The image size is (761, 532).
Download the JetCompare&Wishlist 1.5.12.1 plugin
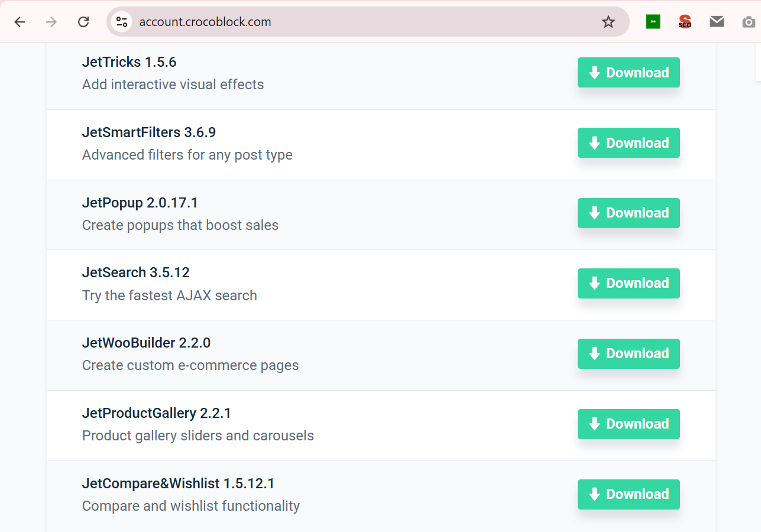629,494
